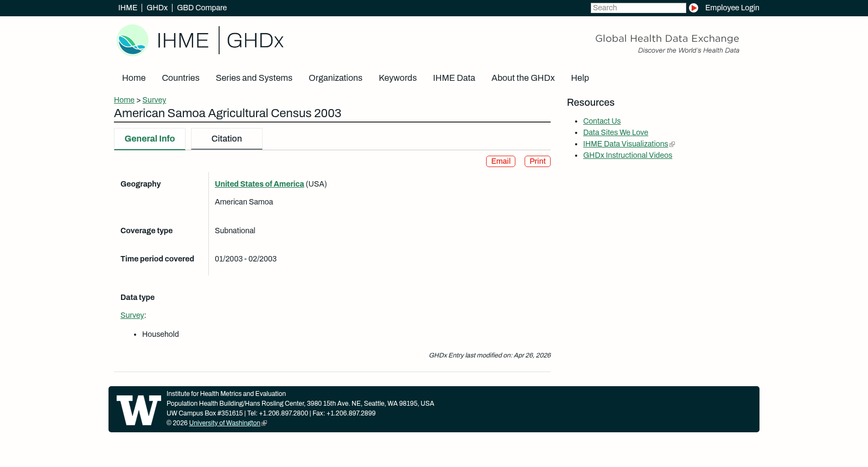
Task: Open the Organizations menu item
Action: coord(335,78)
